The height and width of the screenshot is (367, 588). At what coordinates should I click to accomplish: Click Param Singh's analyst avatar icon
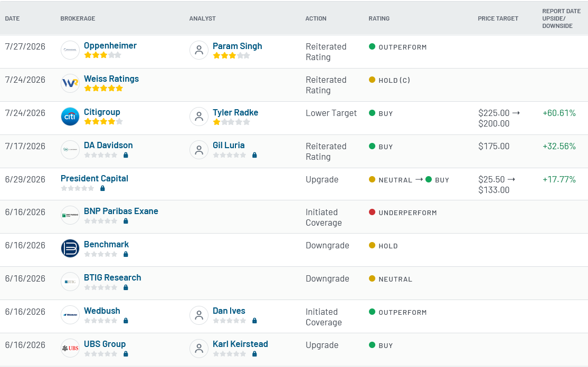(x=199, y=50)
